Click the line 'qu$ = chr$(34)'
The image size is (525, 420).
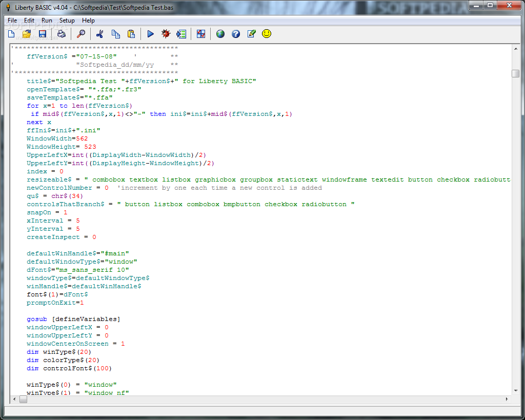(x=55, y=196)
